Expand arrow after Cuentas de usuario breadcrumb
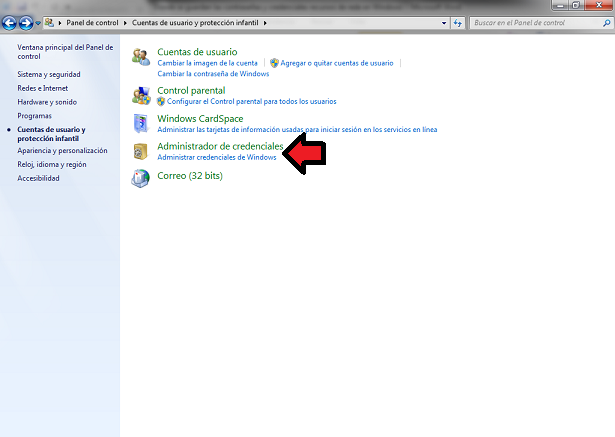Screen dimensions: 615x437 265,23
